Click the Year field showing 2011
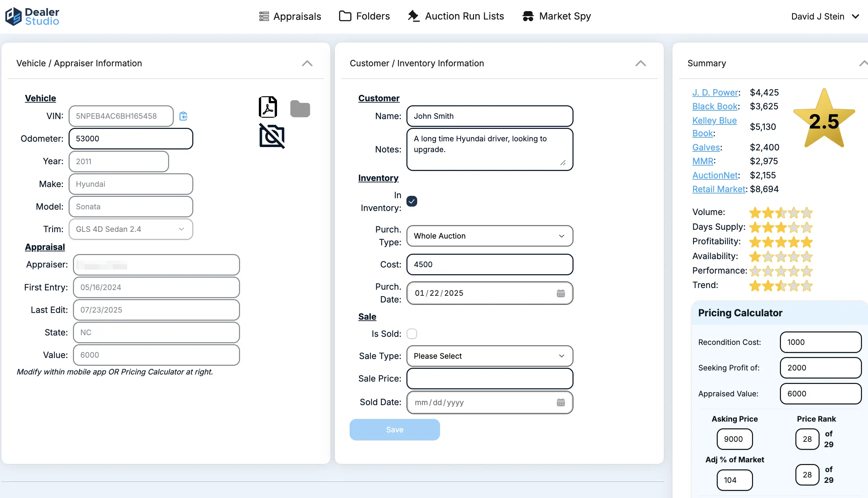This screenshot has width=868, height=498. click(119, 162)
